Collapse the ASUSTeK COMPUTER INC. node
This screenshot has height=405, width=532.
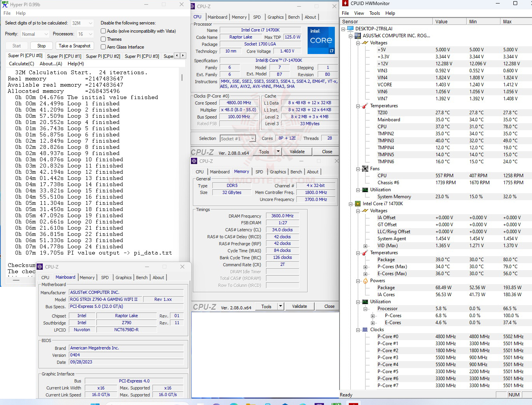coord(350,36)
